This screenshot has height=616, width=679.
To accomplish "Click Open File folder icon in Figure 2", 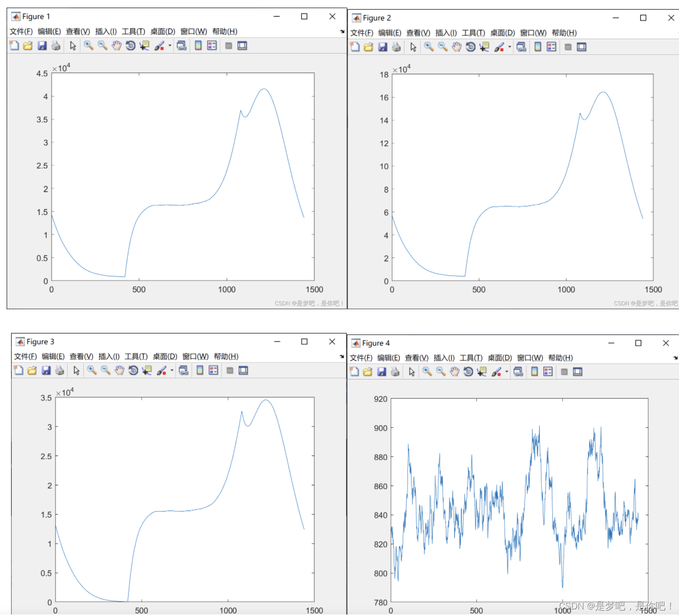I will point(368,47).
